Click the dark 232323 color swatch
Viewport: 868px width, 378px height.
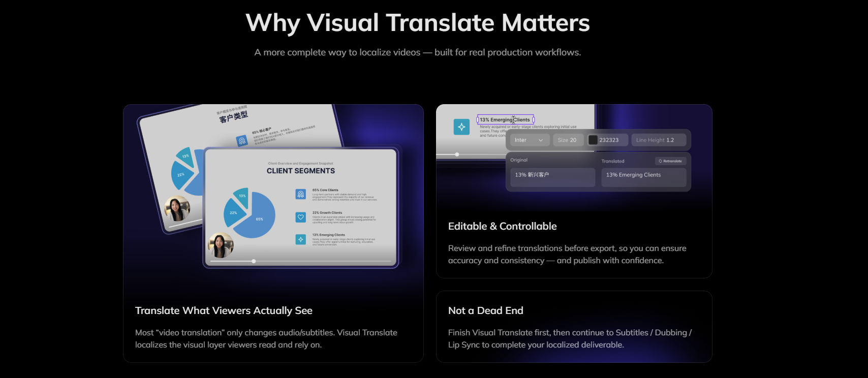(593, 140)
